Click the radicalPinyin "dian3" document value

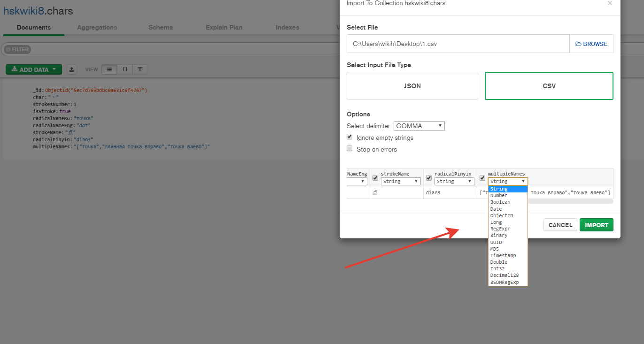point(83,140)
